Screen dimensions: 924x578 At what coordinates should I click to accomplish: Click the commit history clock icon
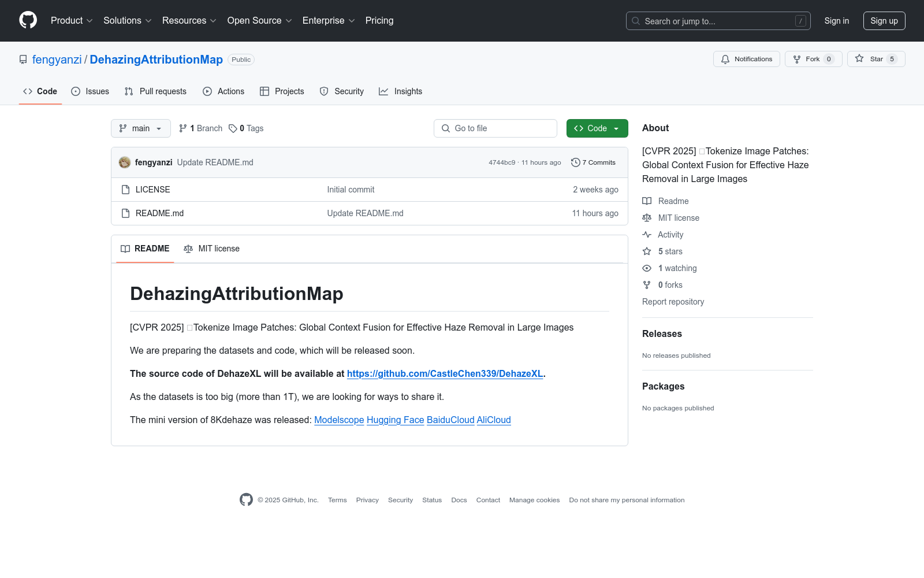575,162
